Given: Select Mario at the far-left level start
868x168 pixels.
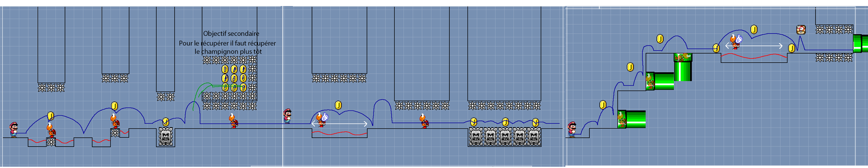Looking at the screenshot, I should [14, 130].
